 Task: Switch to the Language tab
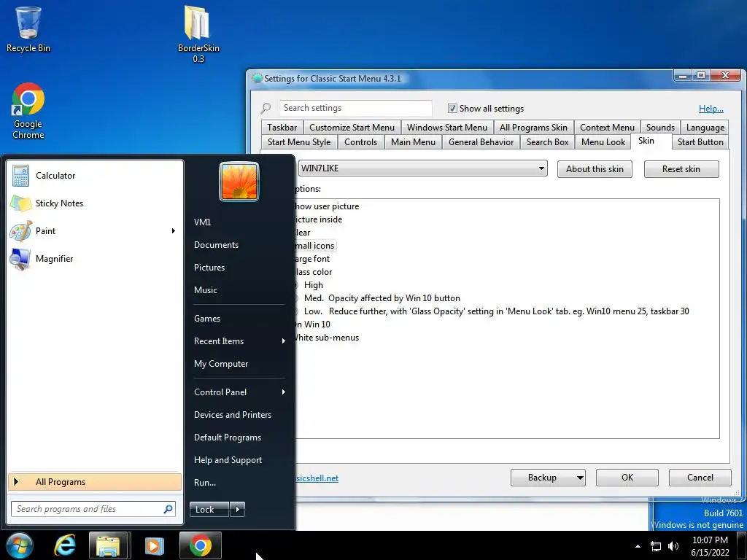[705, 128]
